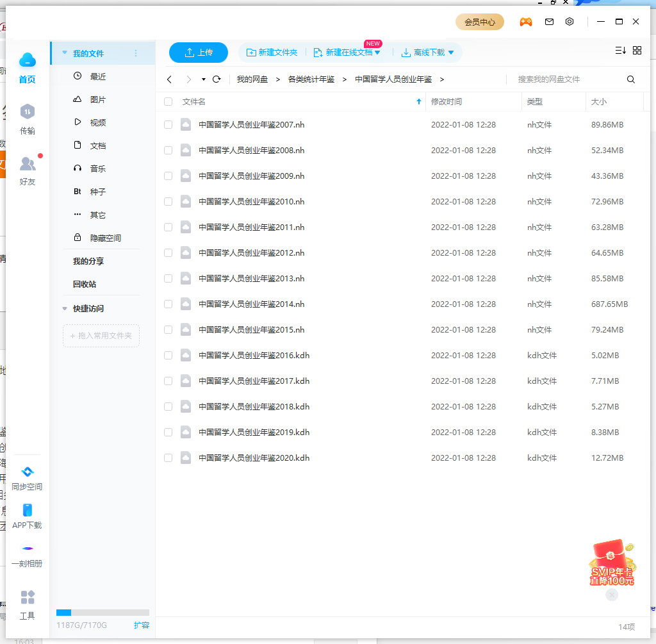Image resolution: width=656 pixels, height=644 pixels.
Task: Click the APP下载 phone icon
Action: point(27,510)
